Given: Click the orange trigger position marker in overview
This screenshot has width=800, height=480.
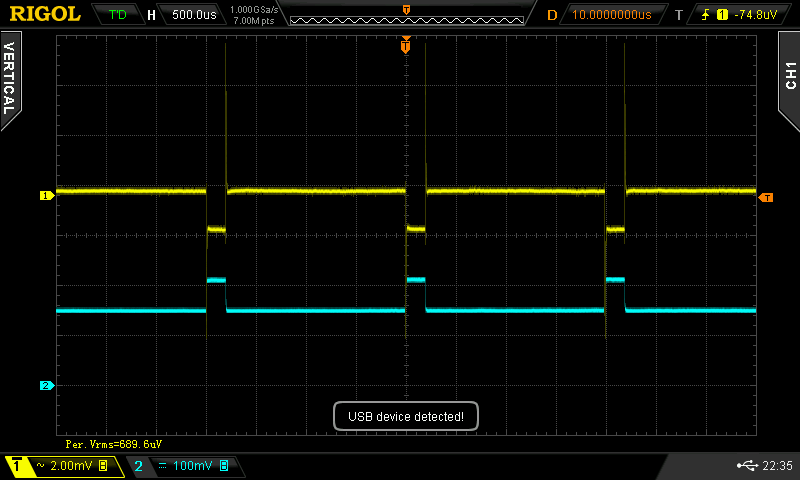Looking at the screenshot, I should pyautogui.click(x=406, y=10).
